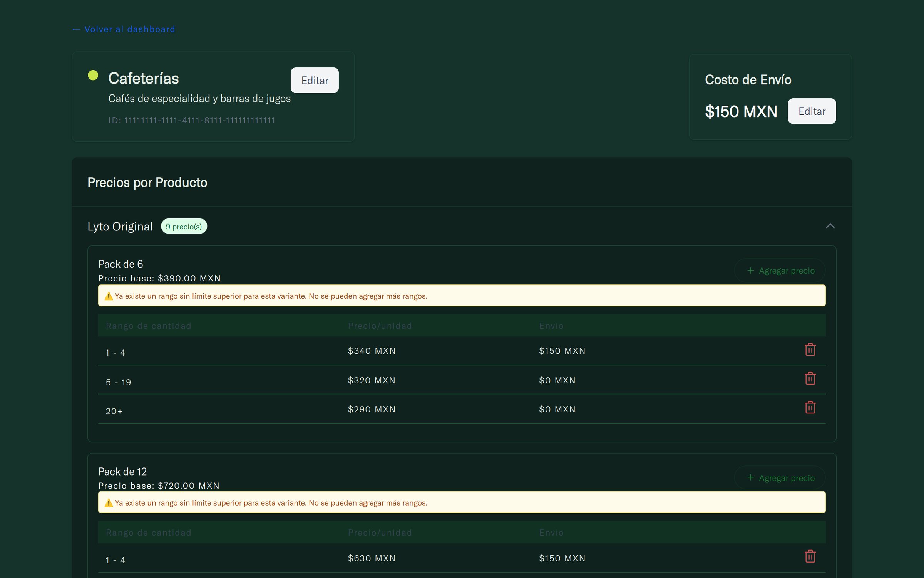Delete the 5 - 19 price range row
924x578 pixels.
point(810,378)
